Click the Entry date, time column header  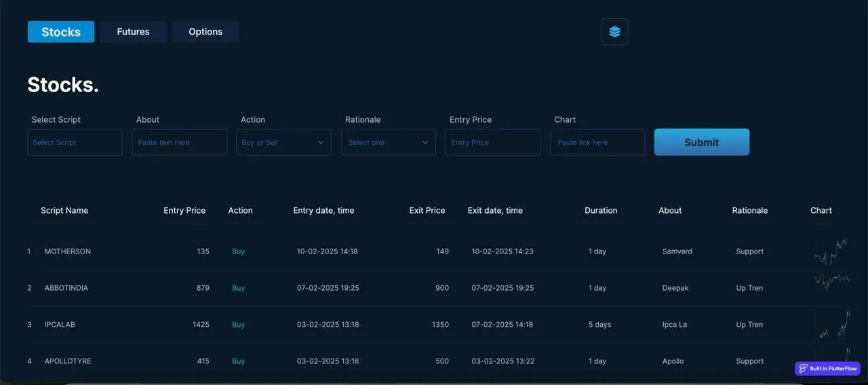coord(323,211)
